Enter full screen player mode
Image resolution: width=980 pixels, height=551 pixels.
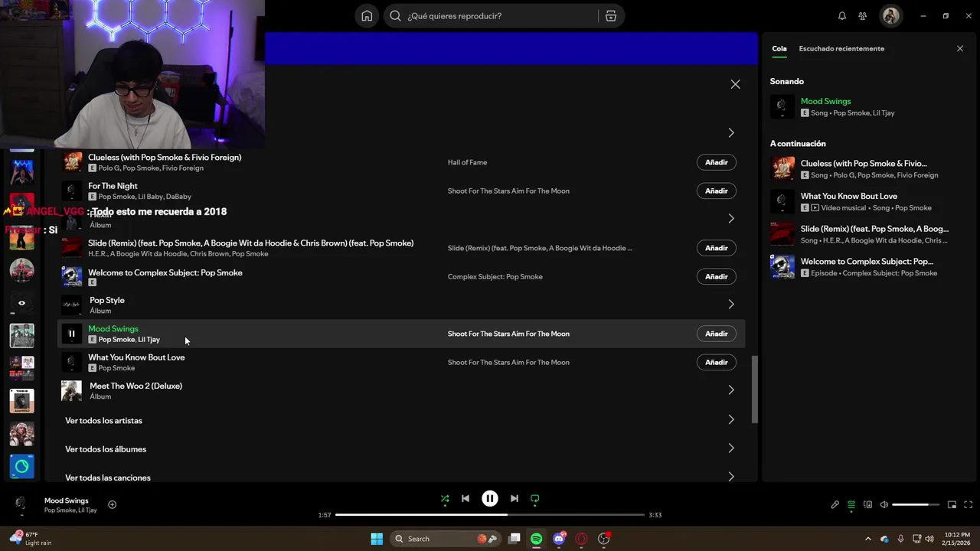(969, 505)
